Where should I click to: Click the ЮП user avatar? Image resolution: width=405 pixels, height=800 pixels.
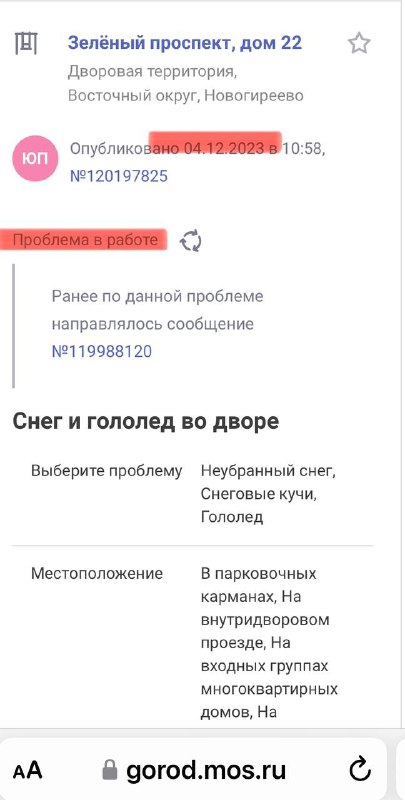(35, 158)
